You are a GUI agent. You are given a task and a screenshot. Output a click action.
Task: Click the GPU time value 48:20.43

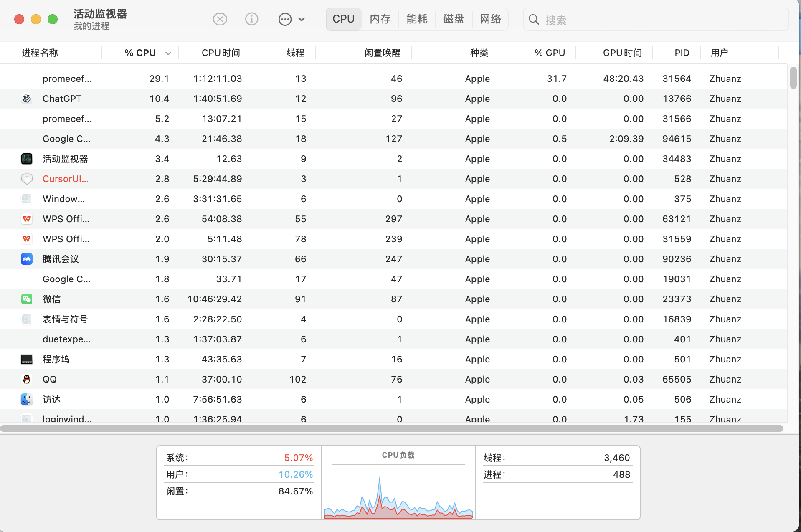coord(623,79)
